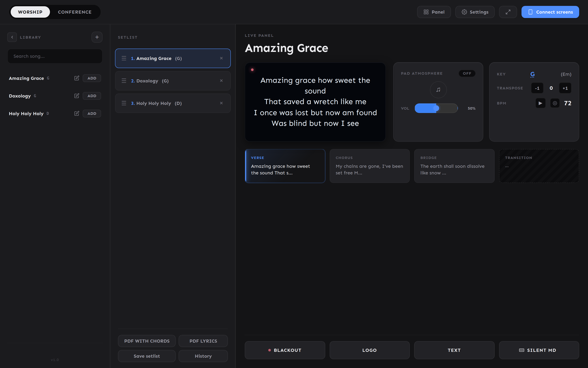The height and width of the screenshot is (368, 588).
Task: Collapse the Library panel with back chevron
Action: point(12,37)
